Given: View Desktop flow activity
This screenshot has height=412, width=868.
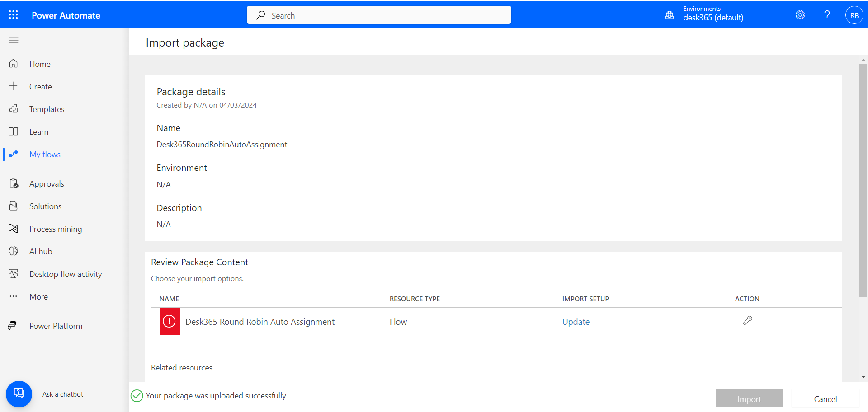Looking at the screenshot, I should click(x=65, y=274).
